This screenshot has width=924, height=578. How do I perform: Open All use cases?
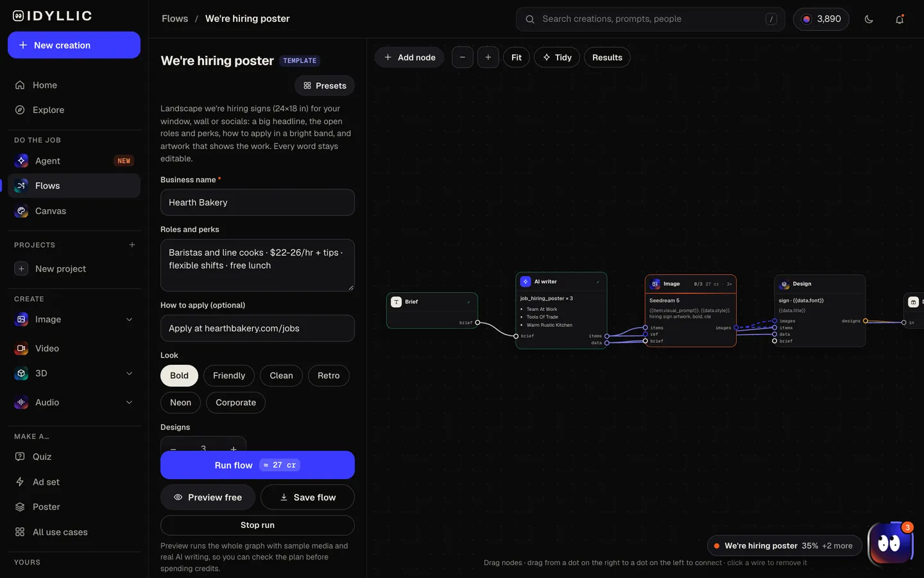[74, 532]
